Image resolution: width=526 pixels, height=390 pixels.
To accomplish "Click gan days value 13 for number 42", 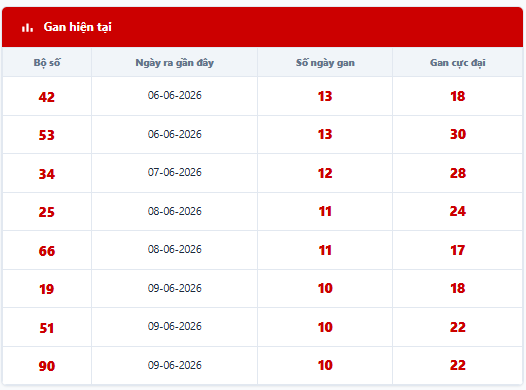I will pos(325,96).
